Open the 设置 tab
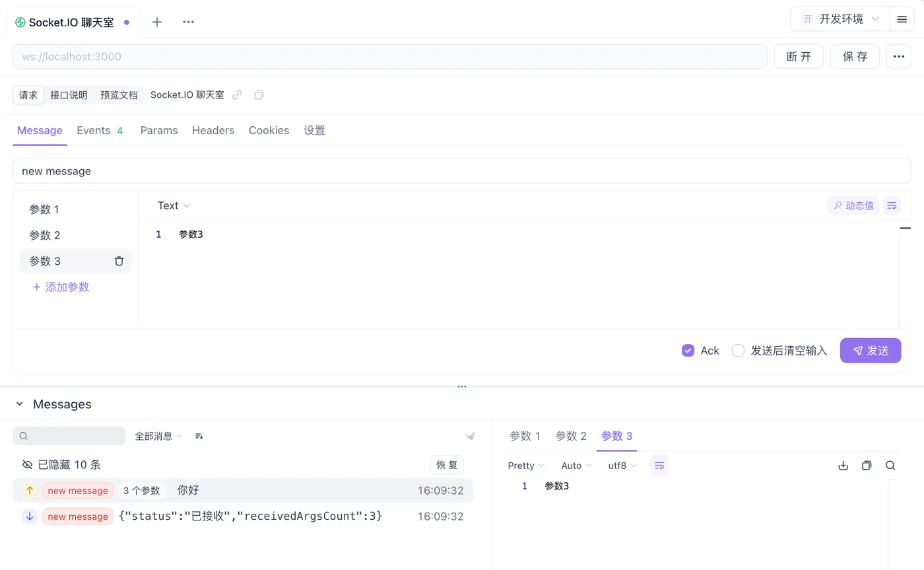The width and height of the screenshot is (924, 570). point(314,131)
